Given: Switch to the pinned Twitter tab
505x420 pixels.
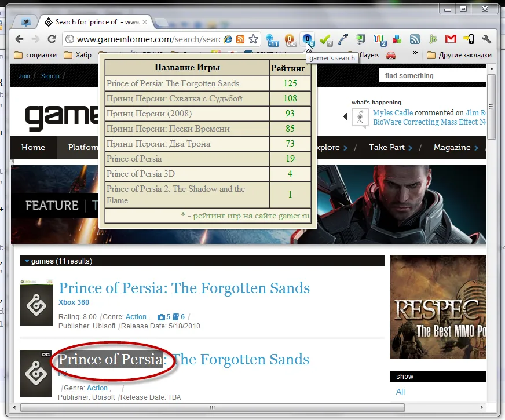Looking at the screenshot, I should point(25,22).
